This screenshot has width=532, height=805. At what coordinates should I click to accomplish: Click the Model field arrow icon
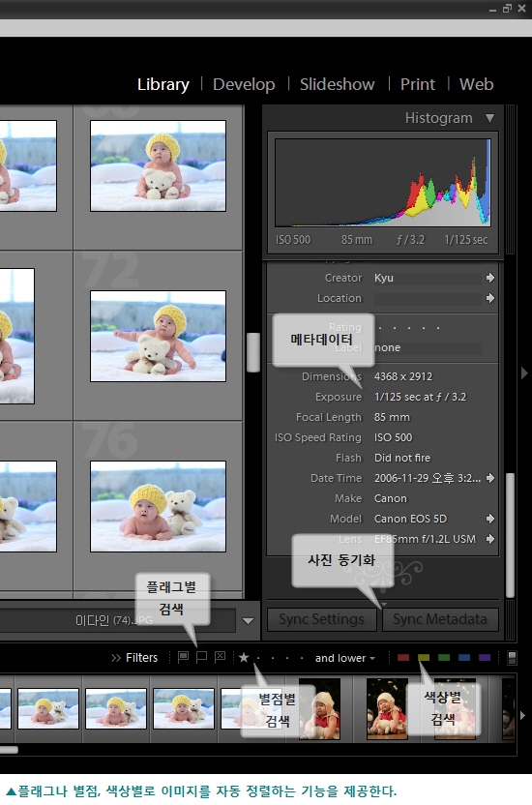(x=490, y=519)
